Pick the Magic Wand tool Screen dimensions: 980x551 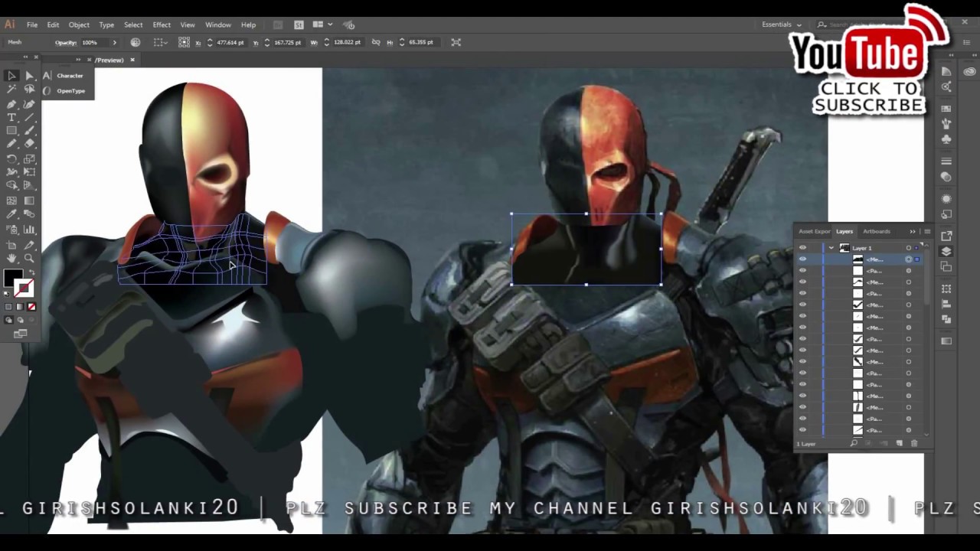click(x=11, y=90)
